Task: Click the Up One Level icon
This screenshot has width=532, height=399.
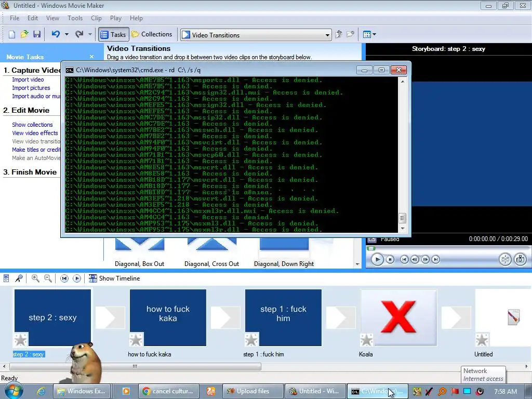Action: pyautogui.click(x=338, y=34)
